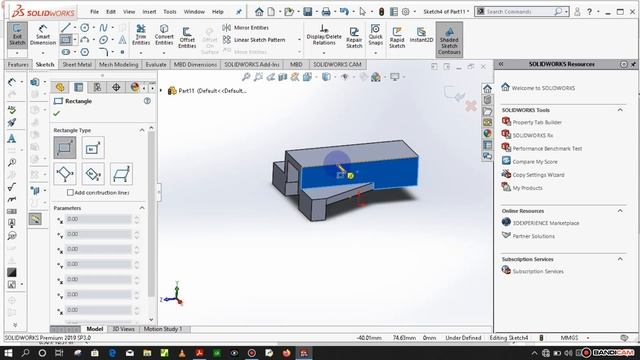
Task: Select Smart Dimension tool
Action: click(x=43, y=35)
